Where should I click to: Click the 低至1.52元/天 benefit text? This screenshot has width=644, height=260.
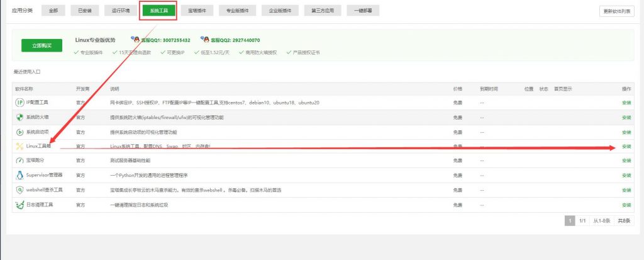click(x=215, y=53)
